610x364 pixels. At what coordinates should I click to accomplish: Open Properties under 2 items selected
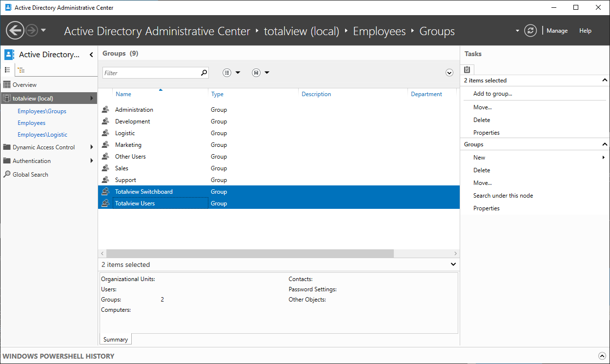point(487,133)
